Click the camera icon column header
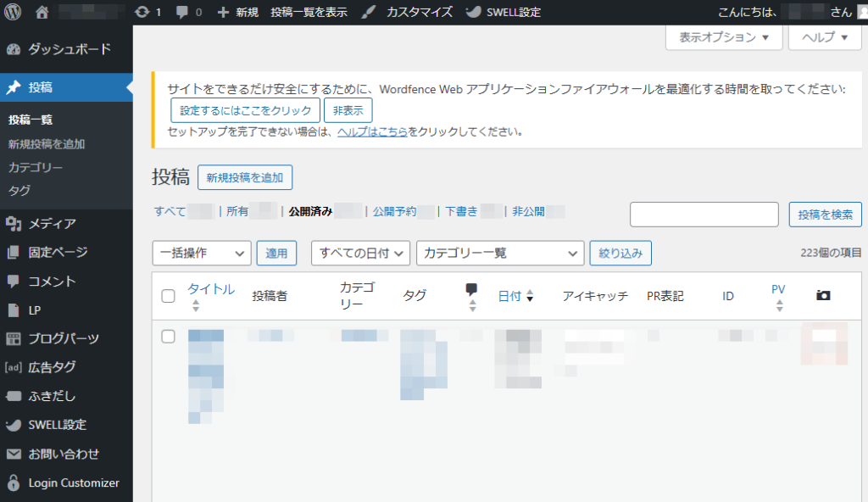Image resolution: width=868 pixels, height=502 pixels. point(822,295)
